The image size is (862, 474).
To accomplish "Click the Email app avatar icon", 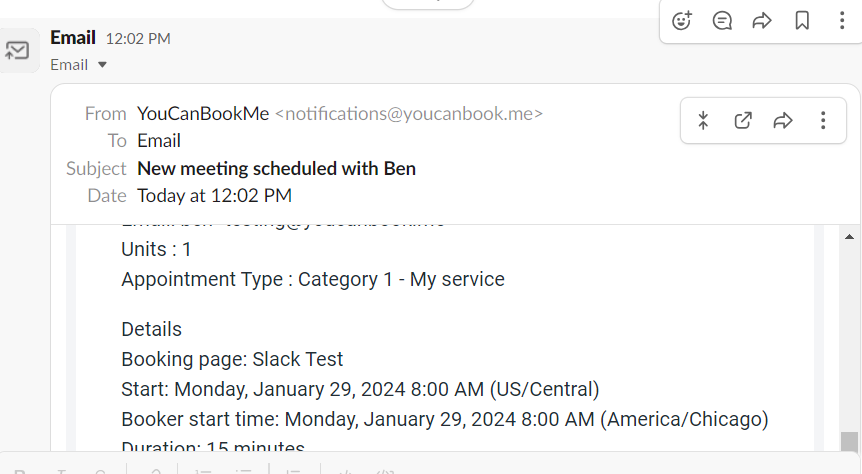I will (18, 51).
